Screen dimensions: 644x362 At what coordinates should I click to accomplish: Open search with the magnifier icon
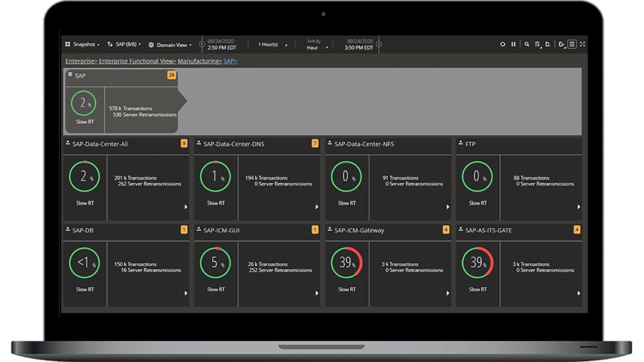[527, 45]
